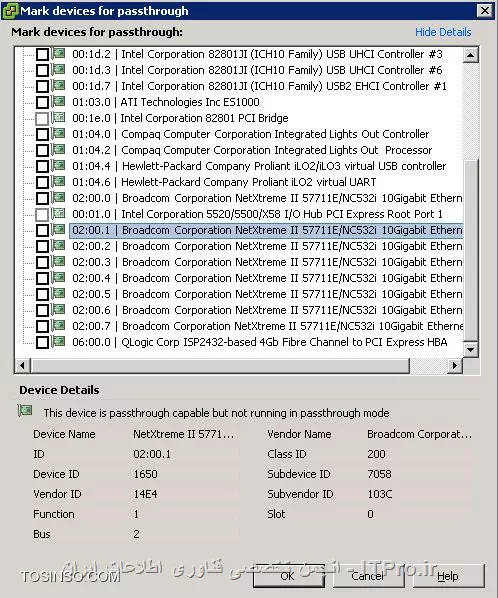Click the Class ID value 200
The height and width of the screenshot is (598, 498).
point(376,454)
